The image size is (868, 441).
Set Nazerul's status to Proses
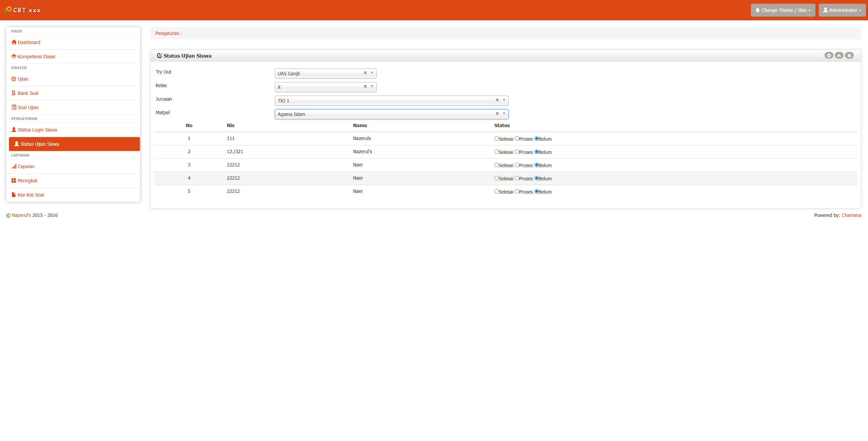point(517,152)
